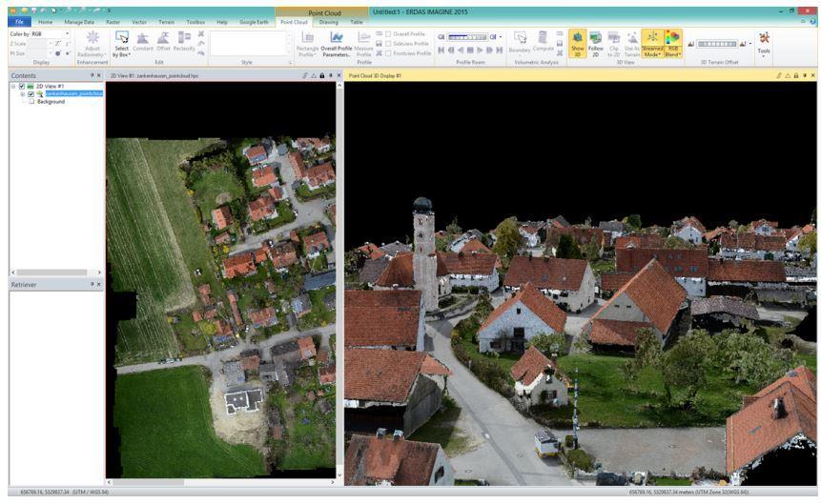Viewport: 821px width, 504px height.
Task: Open the Tools icon menu
Action: click(763, 44)
